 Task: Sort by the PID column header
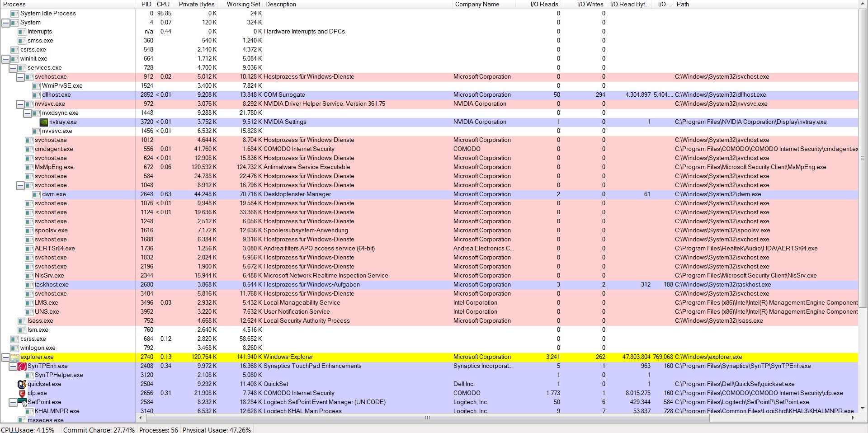tap(146, 4)
